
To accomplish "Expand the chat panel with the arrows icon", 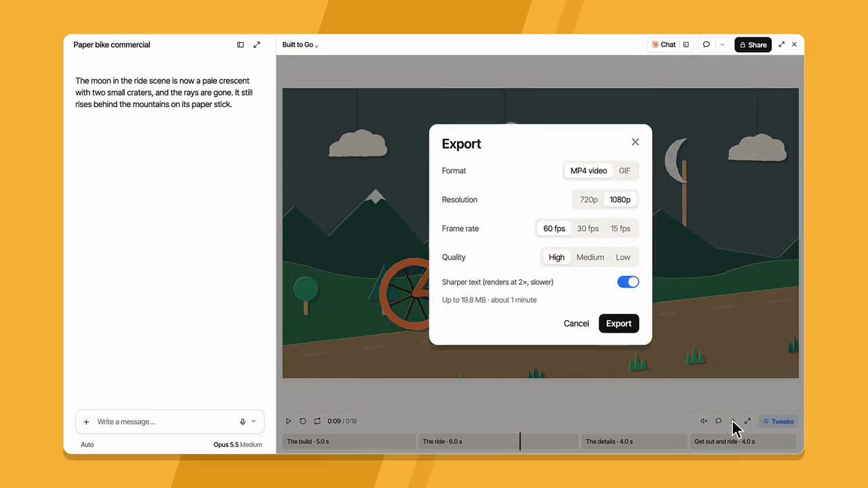I will click(x=256, y=45).
